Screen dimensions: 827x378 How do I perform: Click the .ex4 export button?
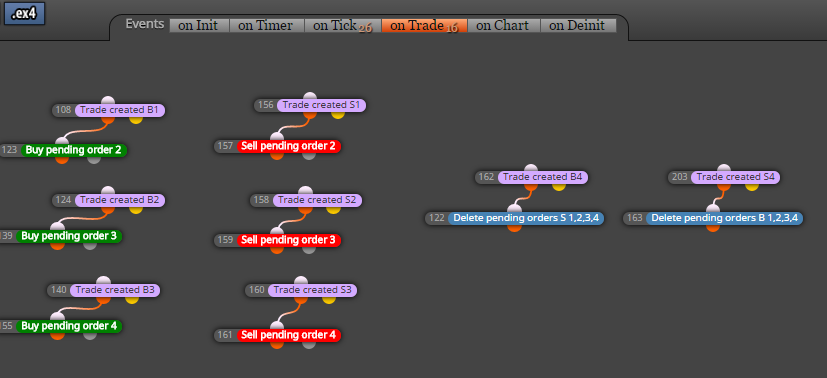point(24,13)
